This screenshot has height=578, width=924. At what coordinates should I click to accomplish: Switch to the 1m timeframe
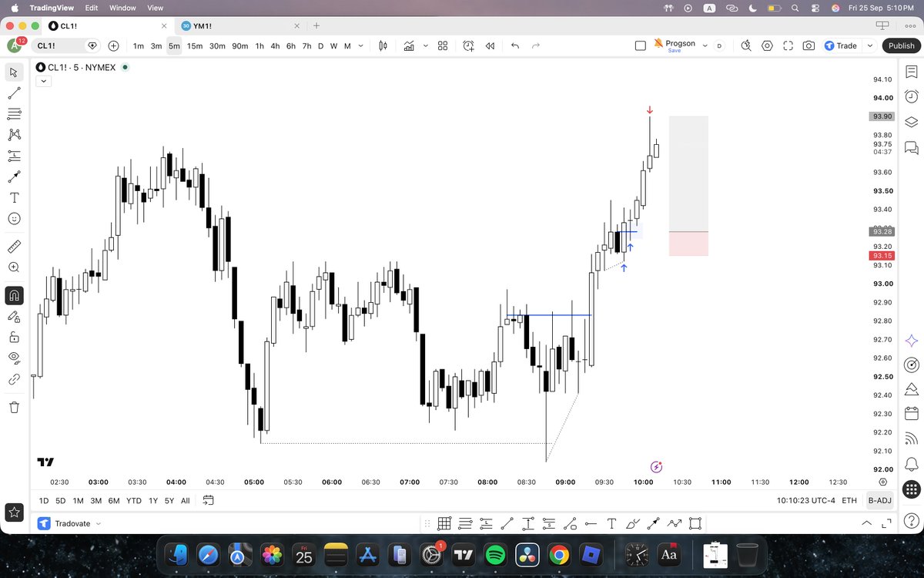(x=139, y=46)
